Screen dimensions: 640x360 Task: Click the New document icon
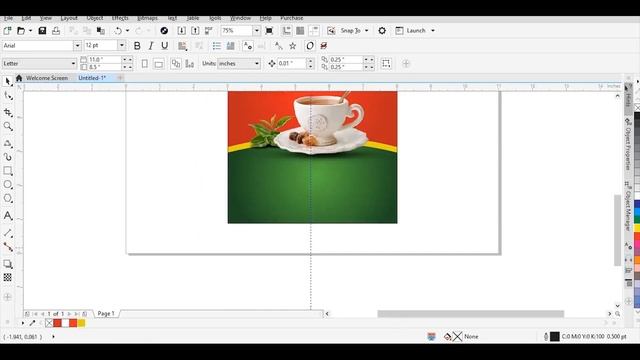[7, 31]
